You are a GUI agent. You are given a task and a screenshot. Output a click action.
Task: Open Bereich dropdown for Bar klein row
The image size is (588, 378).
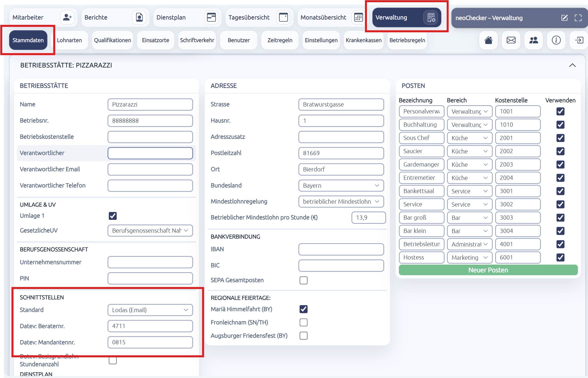pyautogui.click(x=469, y=231)
